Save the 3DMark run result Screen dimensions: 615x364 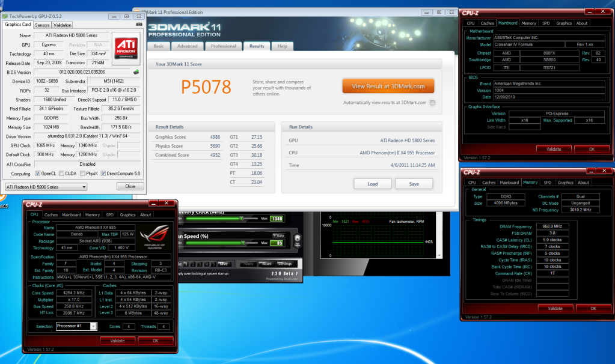[414, 184]
